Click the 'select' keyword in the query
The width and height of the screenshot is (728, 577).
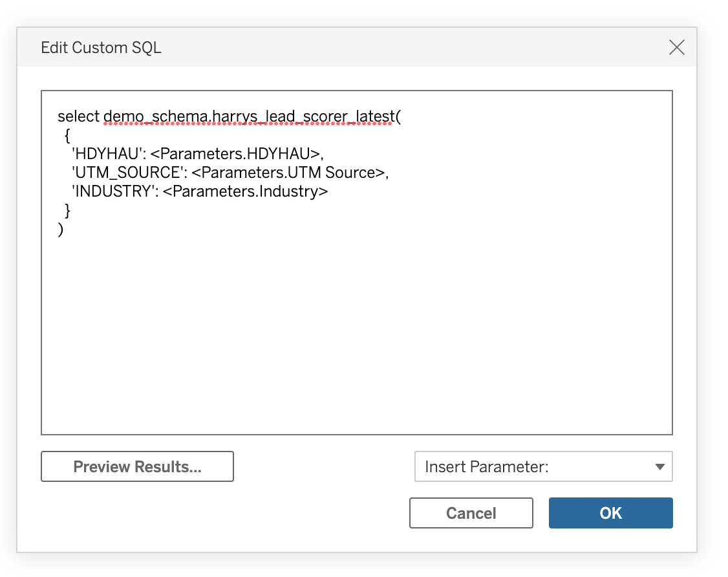pos(78,116)
